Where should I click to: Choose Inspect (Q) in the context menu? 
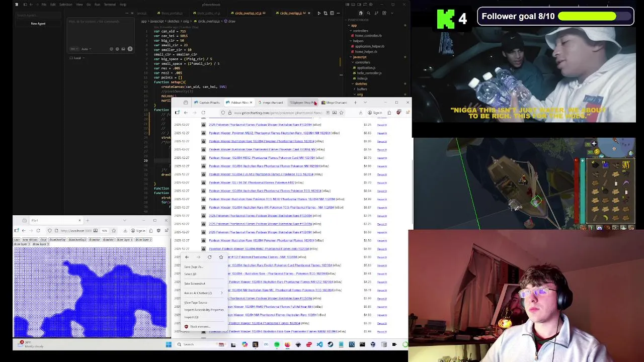191,317
